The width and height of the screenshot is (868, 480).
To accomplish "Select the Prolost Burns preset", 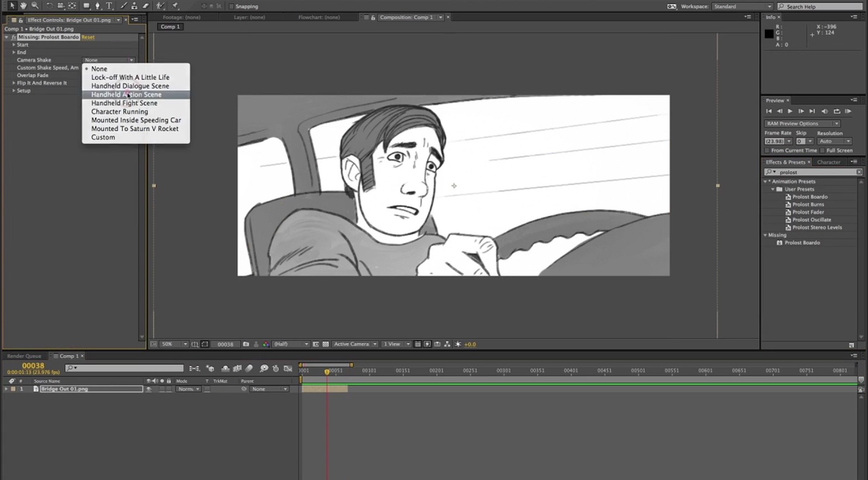I will 808,204.
